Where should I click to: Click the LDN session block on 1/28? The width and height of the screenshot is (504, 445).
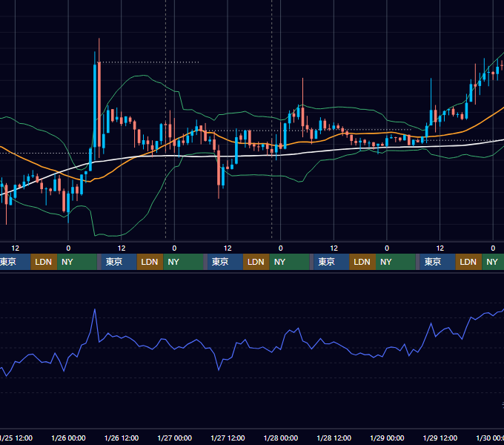(x=362, y=262)
